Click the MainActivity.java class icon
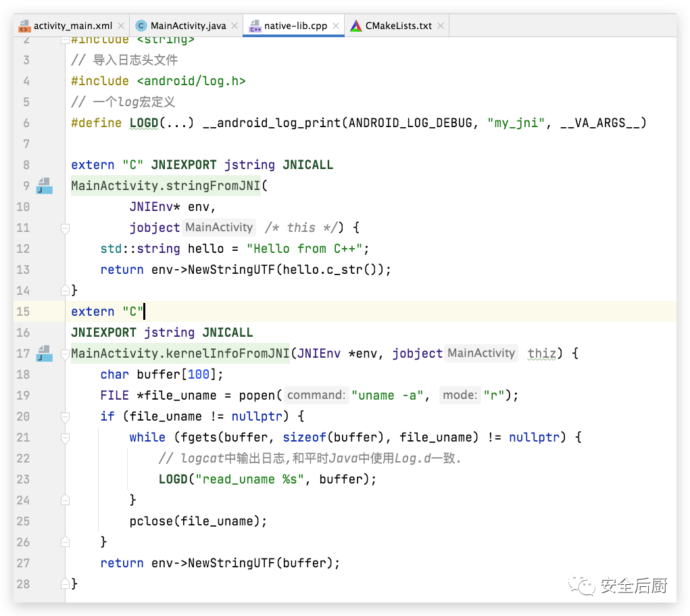Screen dimensions: 690x616 tap(141, 26)
